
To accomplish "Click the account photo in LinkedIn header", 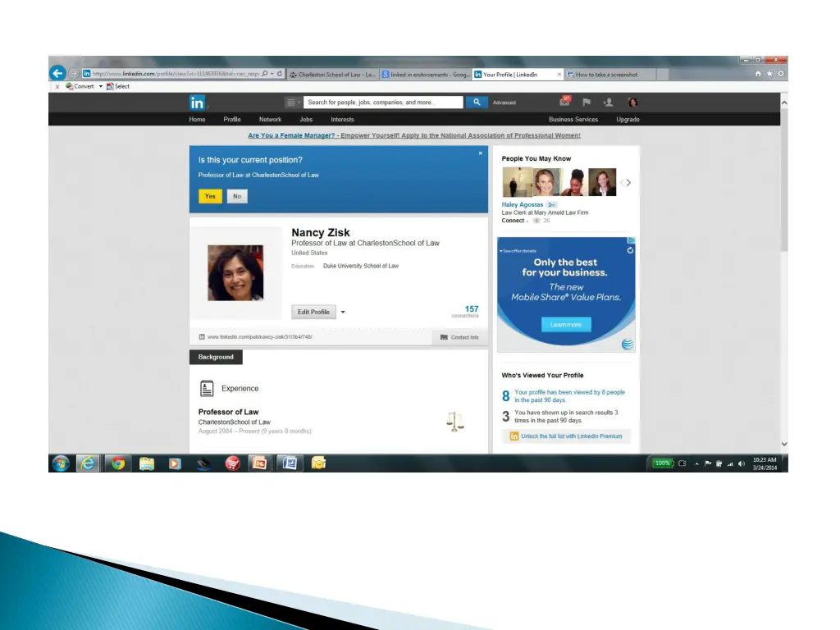I will (x=632, y=103).
